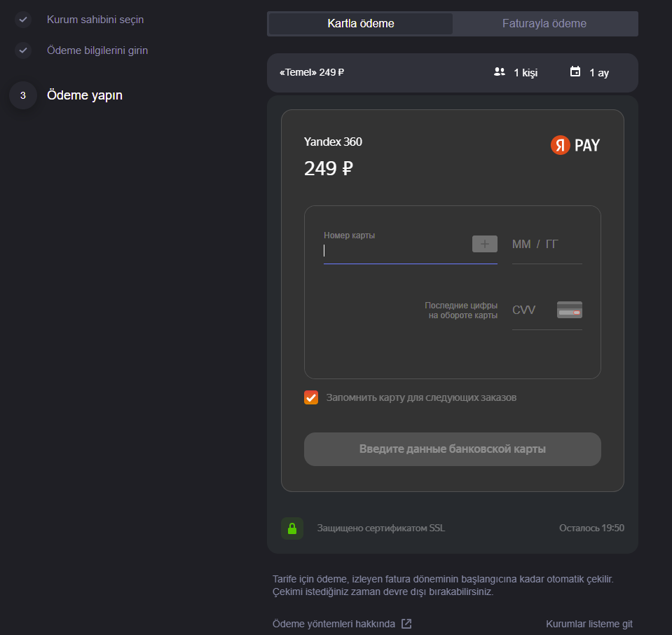Screen dimensions: 672x635
Task: Open the Kurumlar listeme git link
Action: pyautogui.click(x=589, y=624)
